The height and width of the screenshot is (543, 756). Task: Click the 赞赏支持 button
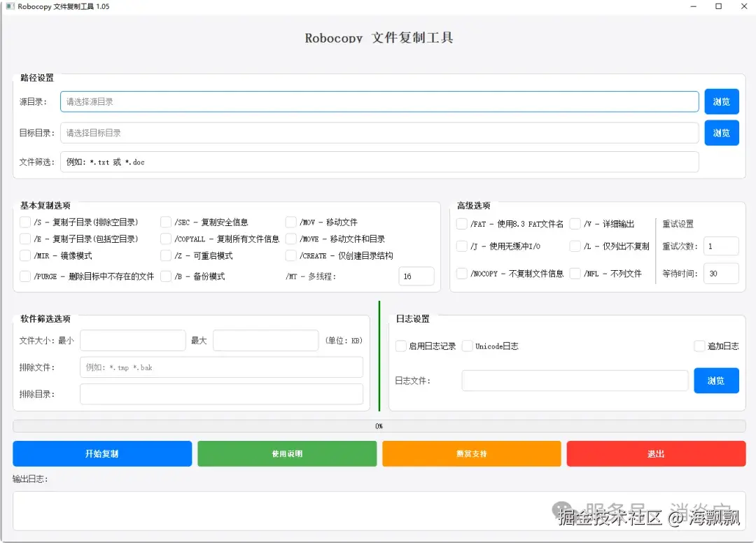tap(471, 453)
